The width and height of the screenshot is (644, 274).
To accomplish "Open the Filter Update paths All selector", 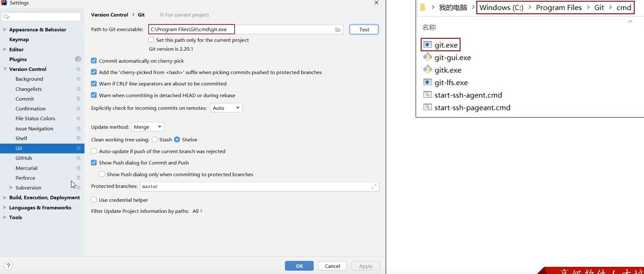I will click(x=197, y=211).
